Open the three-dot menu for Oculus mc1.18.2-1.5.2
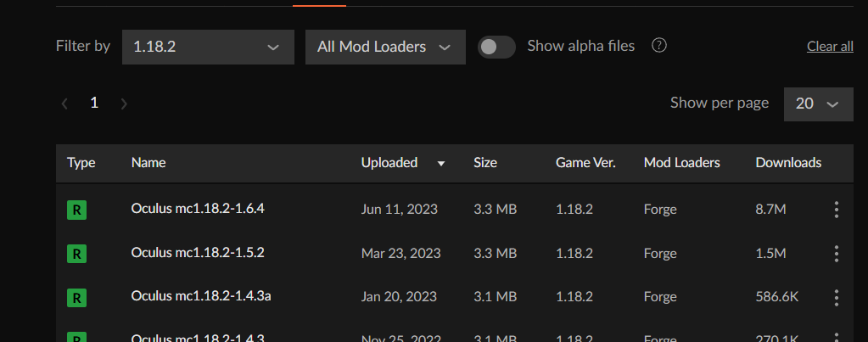 pyautogui.click(x=837, y=254)
